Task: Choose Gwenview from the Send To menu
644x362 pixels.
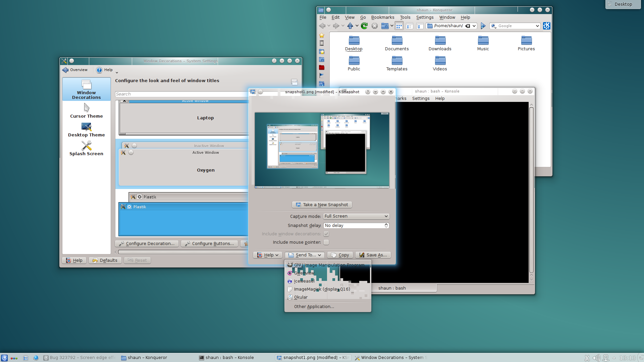Action: (x=327, y=273)
